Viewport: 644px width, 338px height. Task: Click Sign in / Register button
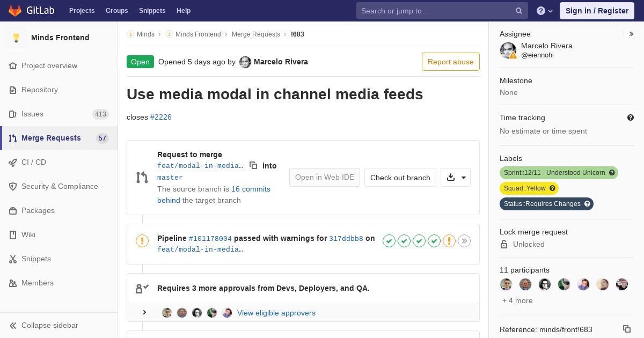click(597, 11)
